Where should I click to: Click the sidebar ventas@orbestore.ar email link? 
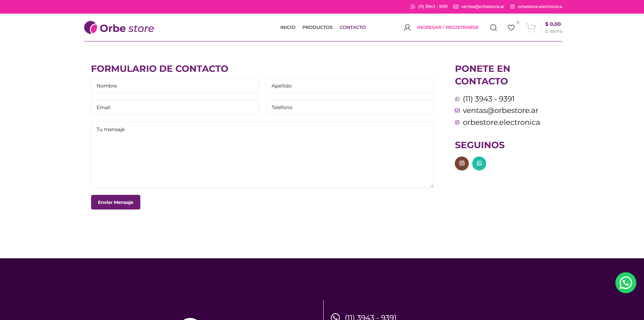(500, 111)
